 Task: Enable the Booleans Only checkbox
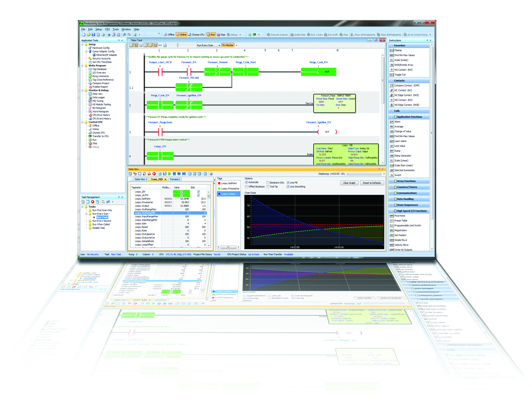click(268, 183)
